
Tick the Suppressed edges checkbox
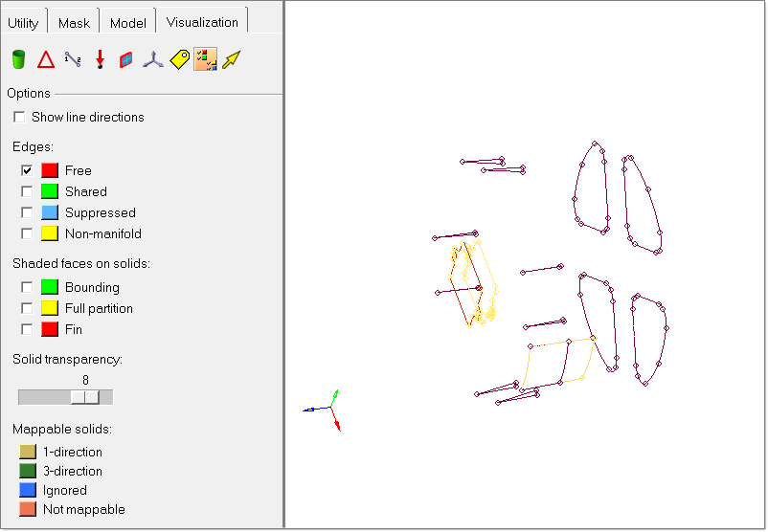click(27, 212)
